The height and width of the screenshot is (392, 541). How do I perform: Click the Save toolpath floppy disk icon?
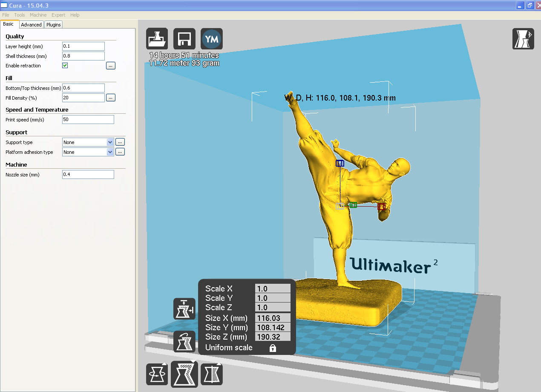click(x=184, y=39)
